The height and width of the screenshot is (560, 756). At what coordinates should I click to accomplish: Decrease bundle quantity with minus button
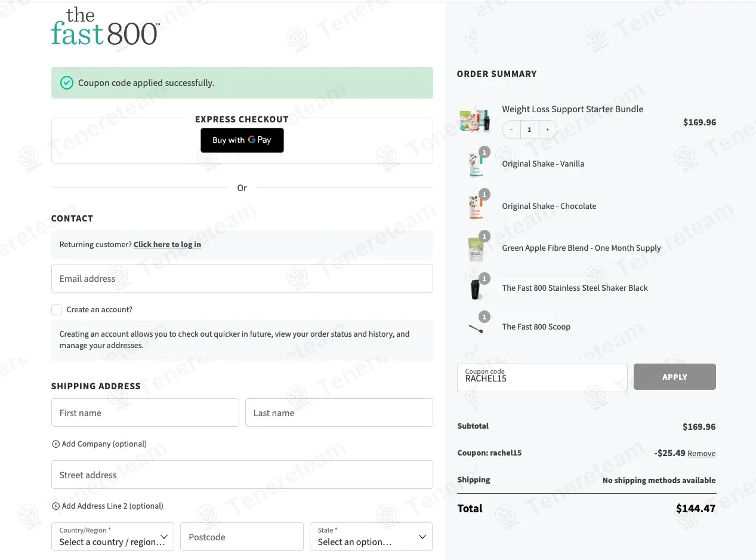click(x=511, y=130)
